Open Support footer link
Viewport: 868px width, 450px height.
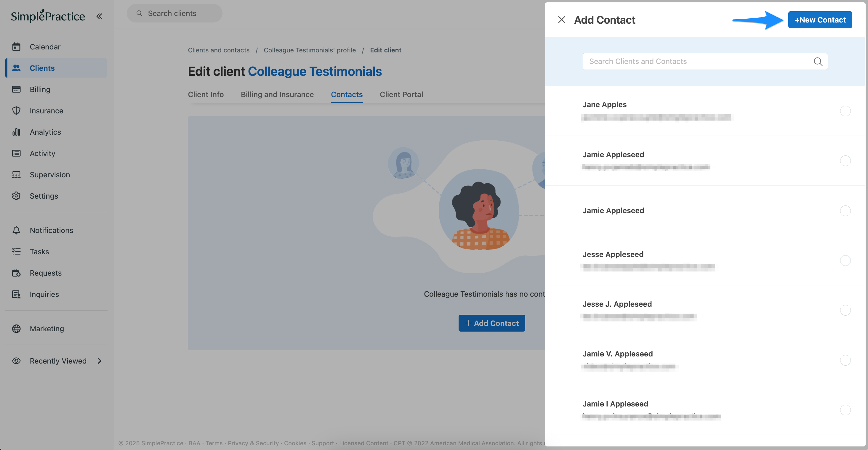[x=323, y=443]
